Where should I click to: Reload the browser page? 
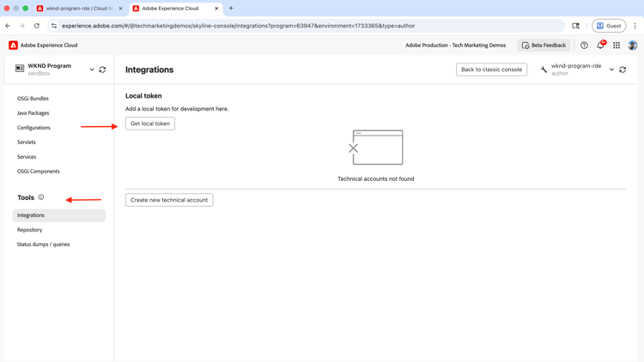pyautogui.click(x=37, y=26)
